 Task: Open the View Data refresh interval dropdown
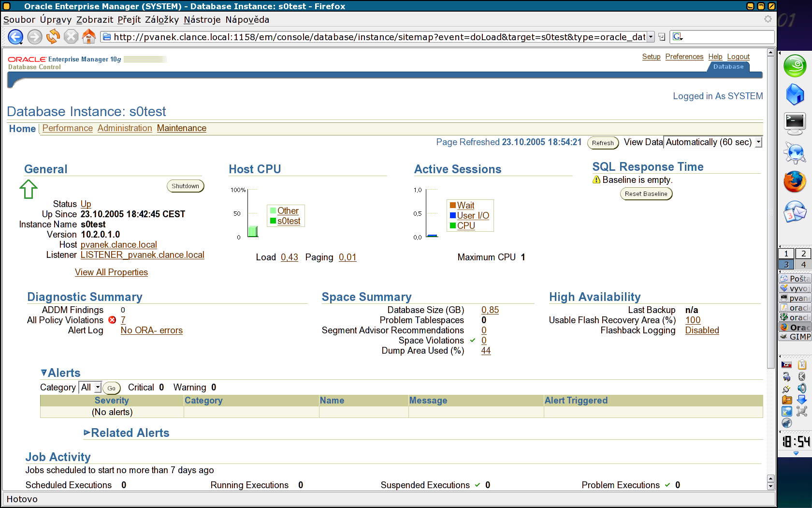tap(713, 142)
